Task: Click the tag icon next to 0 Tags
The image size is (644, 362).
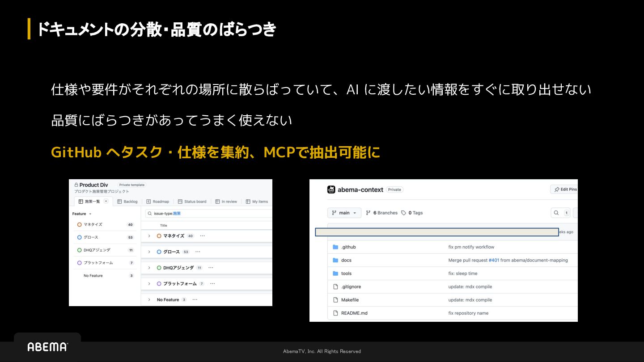Action: [x=403, y=213]
